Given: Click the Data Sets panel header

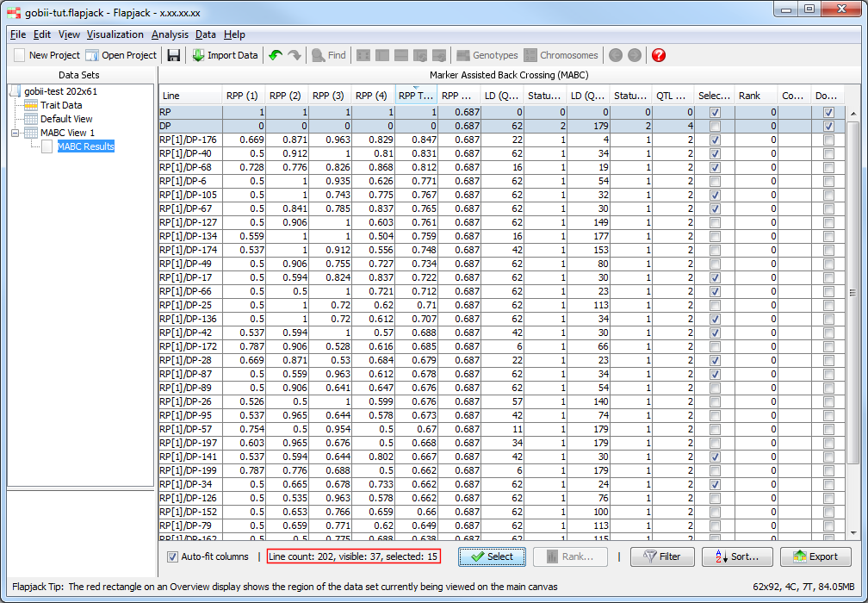Looking at the screenshot, I should [79, 75].
